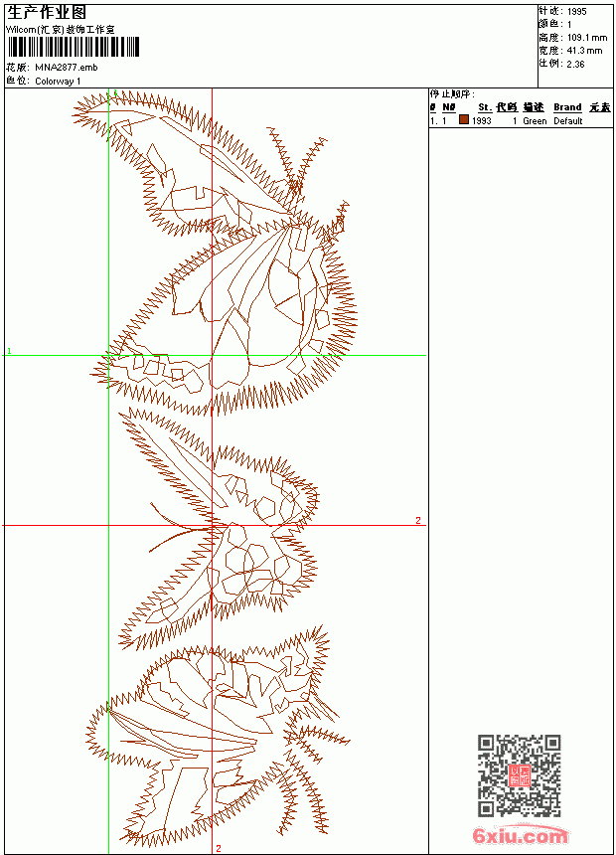Image resolution: width=616 pixels, height=855 pixels.
Task: Select the brown thread color swatch
Action: pos(464,119)
